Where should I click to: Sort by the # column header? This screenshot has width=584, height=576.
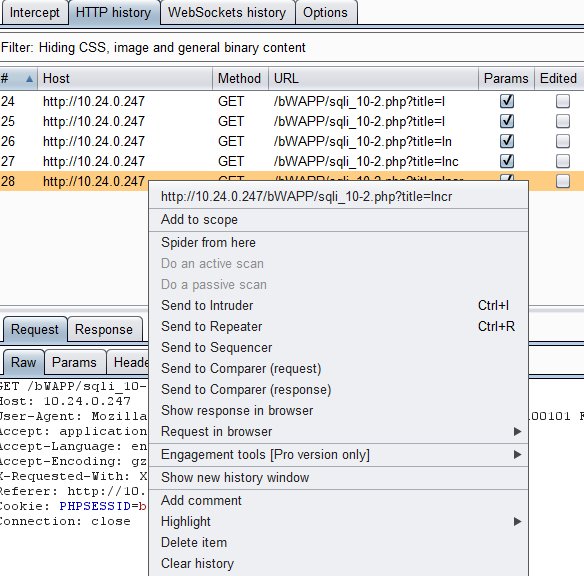click(18, 79)
